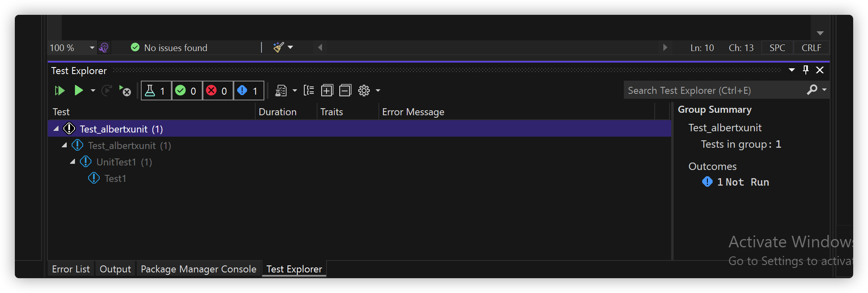Click the No issues found indicator
Screen dimensions: 868x293
169,48
